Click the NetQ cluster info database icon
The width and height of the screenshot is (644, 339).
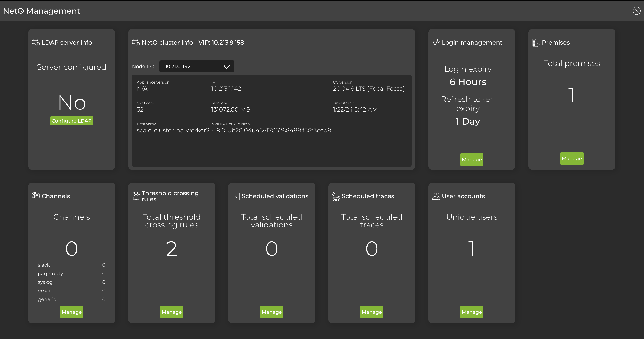coord(135,42)
